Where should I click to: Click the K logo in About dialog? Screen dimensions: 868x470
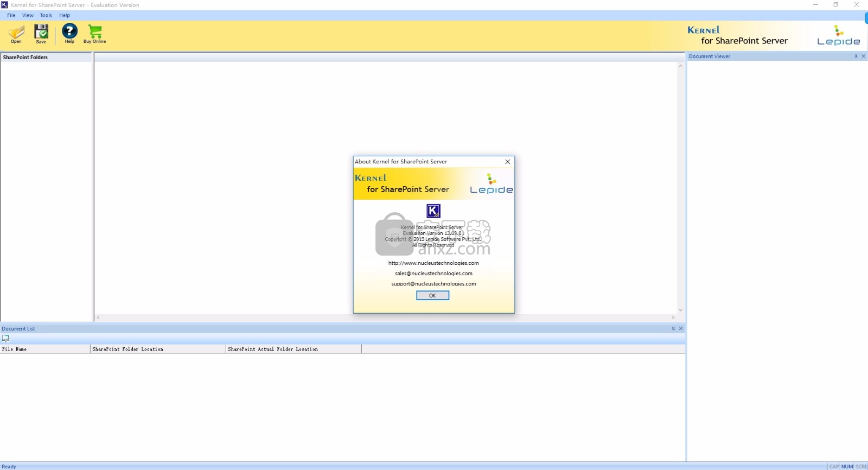433,211
